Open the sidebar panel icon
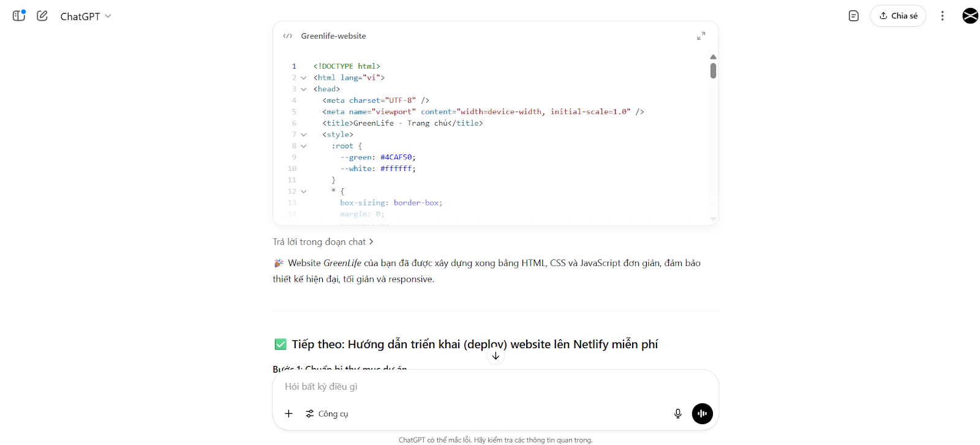The height and width of the screenshot is (445, 980). [x=19, y=15]
